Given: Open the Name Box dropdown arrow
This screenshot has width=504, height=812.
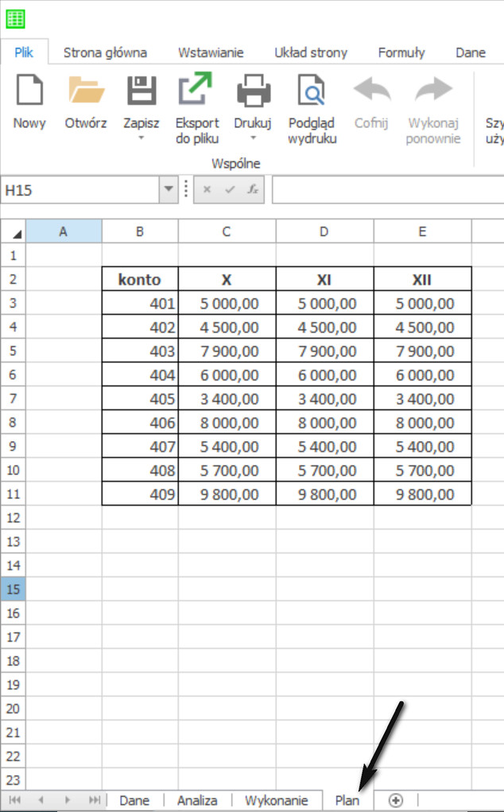Looking at the screenshot, I should tap(169, 190).
